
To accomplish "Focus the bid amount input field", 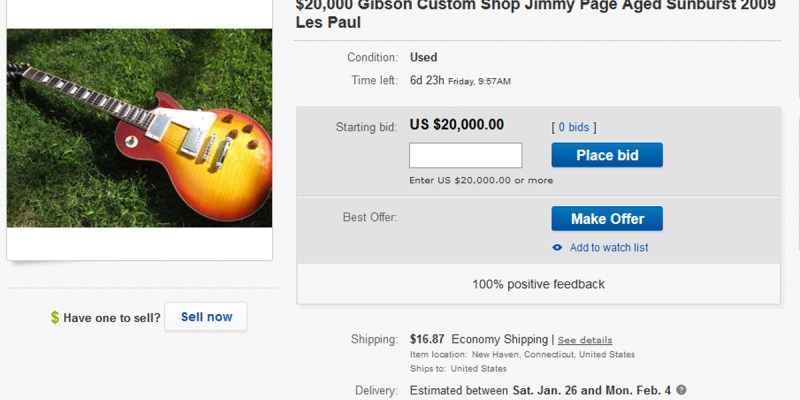I will click(x=466, y=156).
